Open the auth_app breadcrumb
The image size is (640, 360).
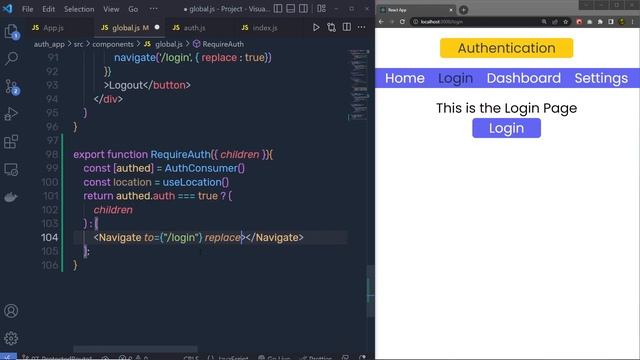pyautogui.click(x=49, y=44)
